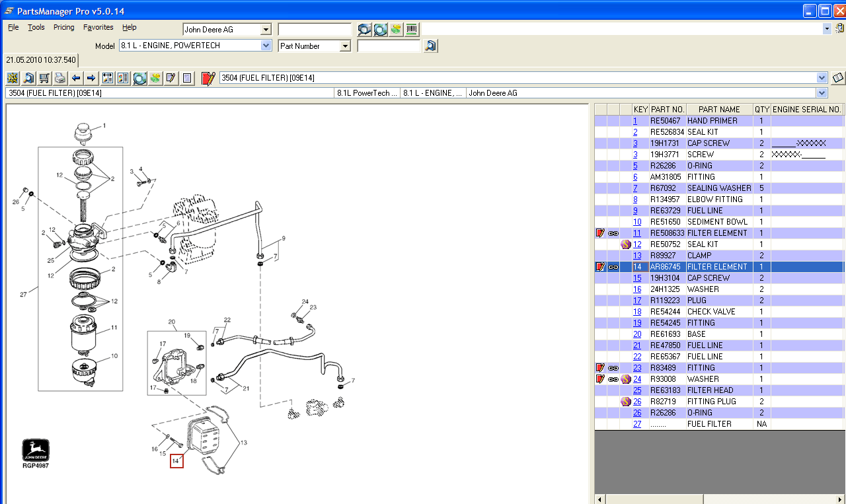This screenshot has height=504, width=846.
Task: Click the Part Number search input field
Action: click(389, 46)
